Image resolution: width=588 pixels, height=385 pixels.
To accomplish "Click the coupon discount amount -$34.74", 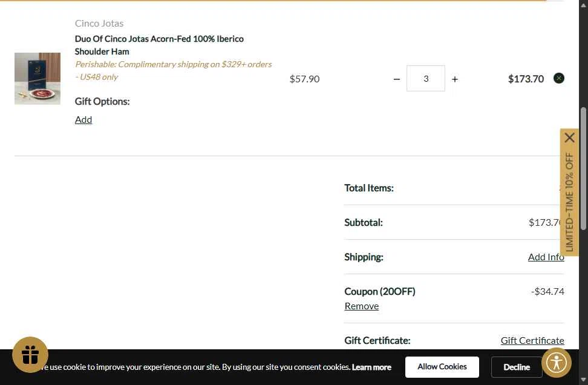I will (x=547, y=292).
